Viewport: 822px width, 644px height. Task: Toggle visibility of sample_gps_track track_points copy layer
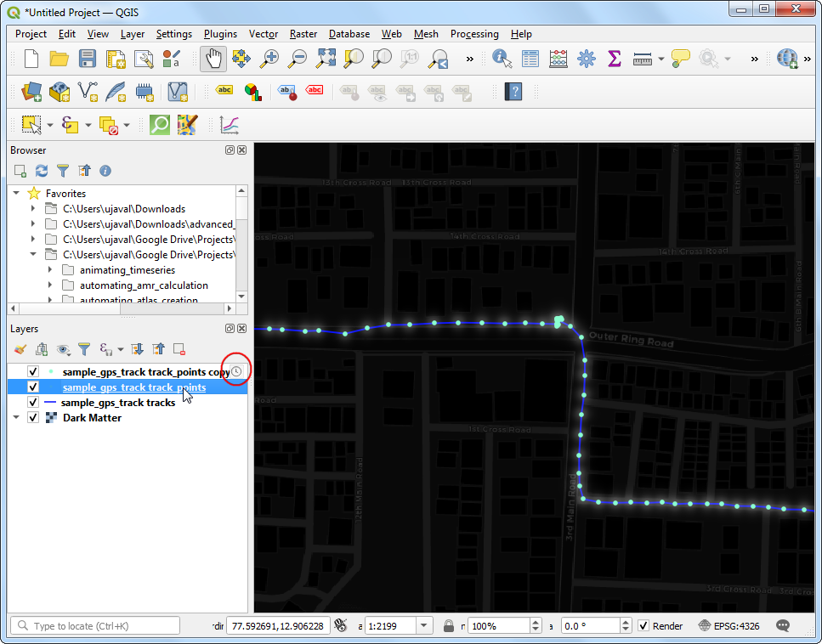[x=33, y=371]
